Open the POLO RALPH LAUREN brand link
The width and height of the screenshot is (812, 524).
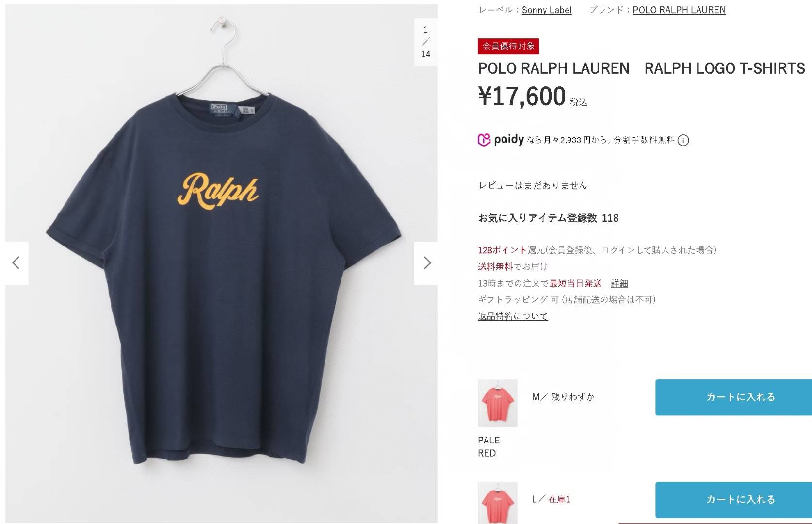point(679,10)
